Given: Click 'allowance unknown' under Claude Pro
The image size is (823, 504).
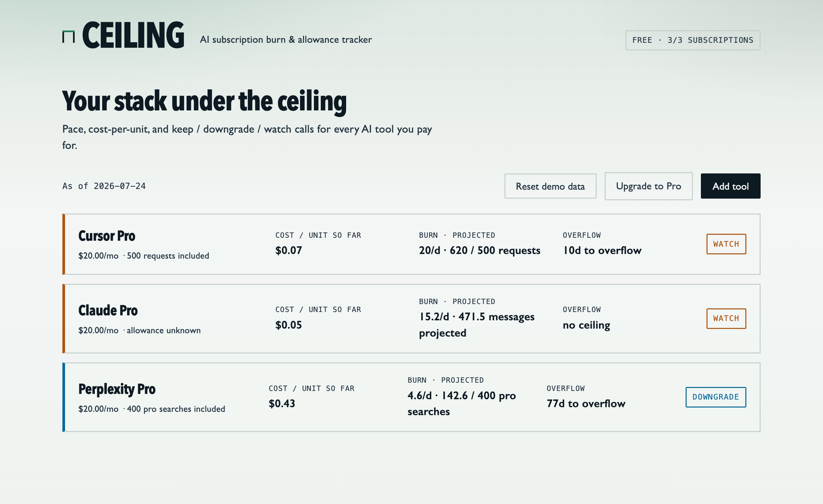Looking at the screenshot, I should pos(164,330).
